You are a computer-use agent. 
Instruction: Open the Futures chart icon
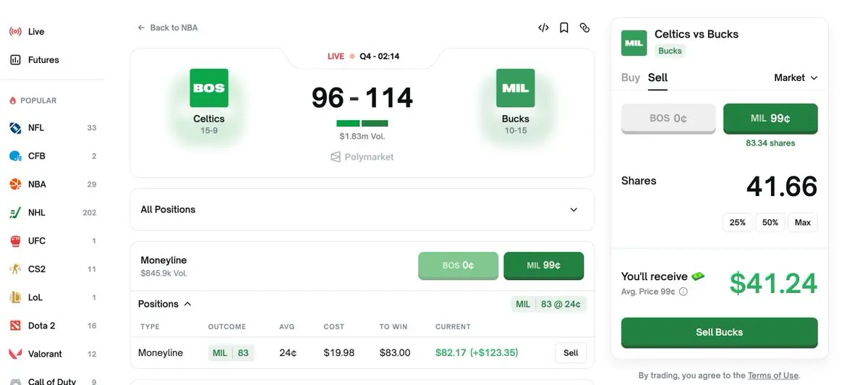[15, 60]
